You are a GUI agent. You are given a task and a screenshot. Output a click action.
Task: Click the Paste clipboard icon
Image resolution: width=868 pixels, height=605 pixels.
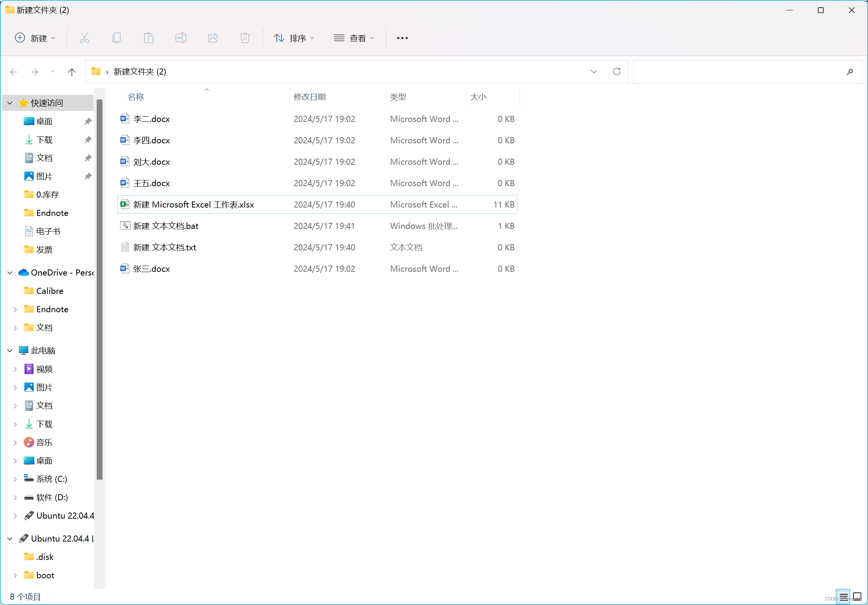(149, 38)
